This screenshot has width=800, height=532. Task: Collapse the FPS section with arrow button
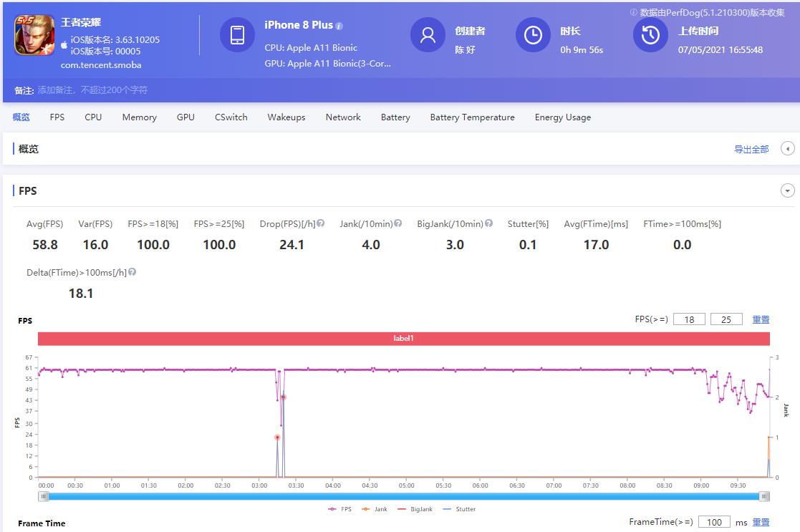(788, 191)
